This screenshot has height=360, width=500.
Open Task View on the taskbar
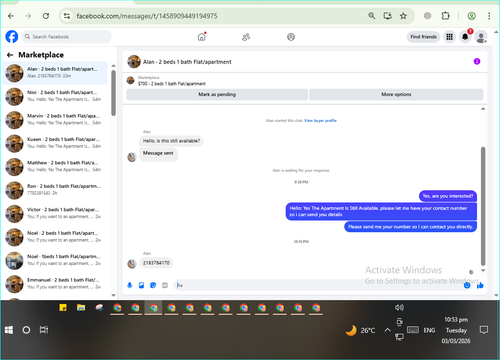click(44, 330)
